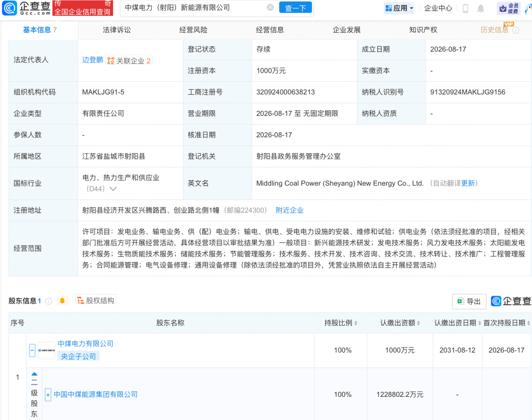
Task: Open the 历史信息 VIP tab
Action: point(495,30)
